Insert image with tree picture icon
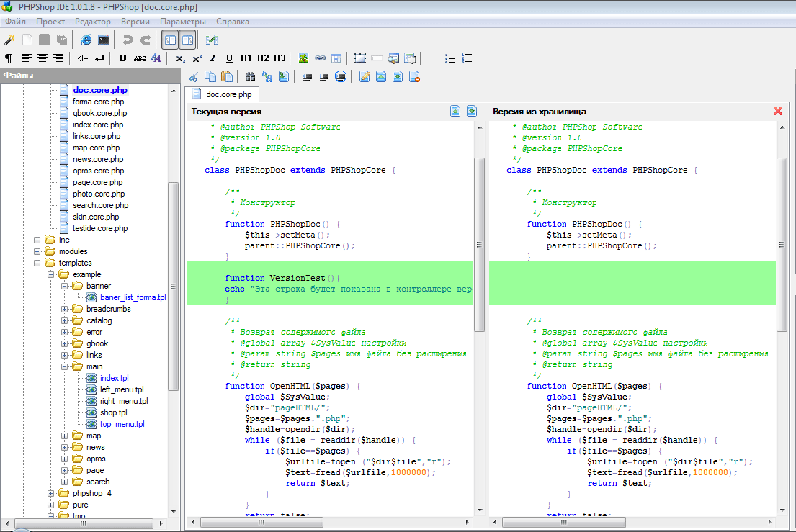 (x=303, y=58)
